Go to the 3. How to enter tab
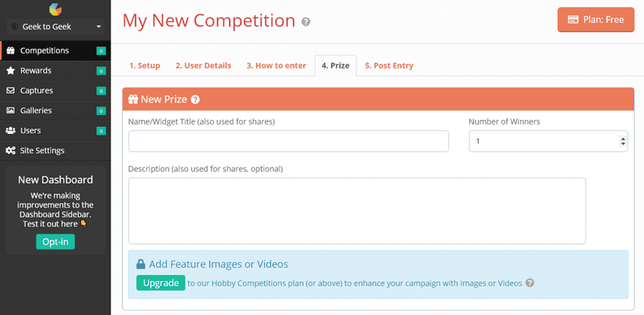Screen dimensions: 644x315 (x=276, y=65)
